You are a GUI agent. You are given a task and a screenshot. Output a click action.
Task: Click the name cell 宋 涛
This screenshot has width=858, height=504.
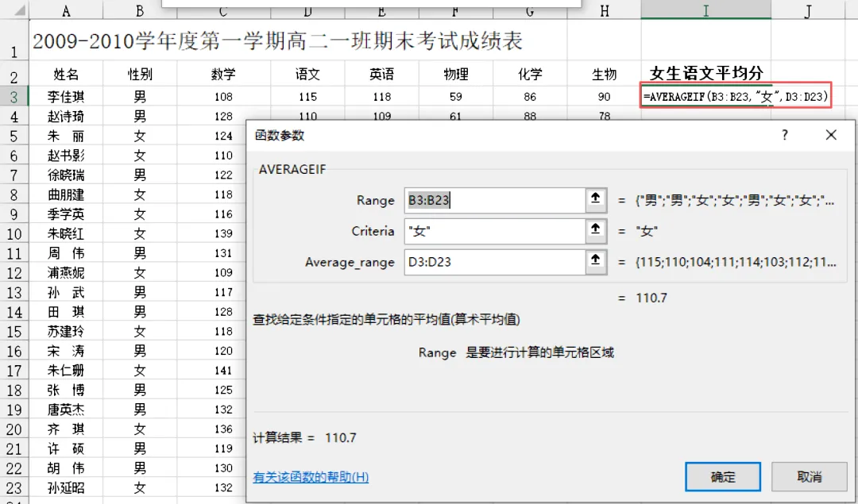[x=66, y=351]
